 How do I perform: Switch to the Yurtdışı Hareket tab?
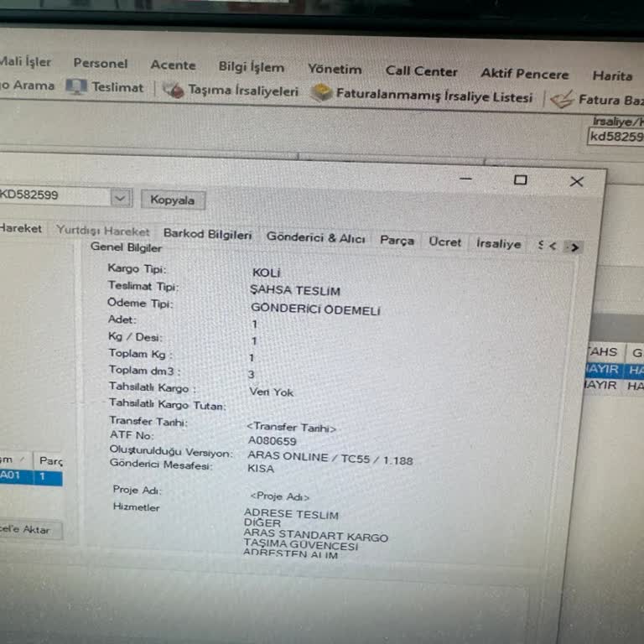[x=103, y=231]
